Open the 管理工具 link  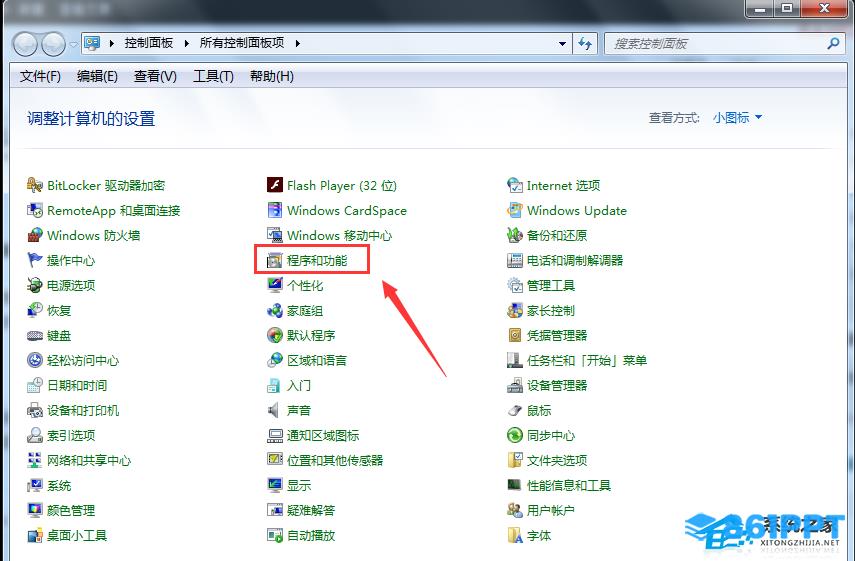[x=551, y=285]
